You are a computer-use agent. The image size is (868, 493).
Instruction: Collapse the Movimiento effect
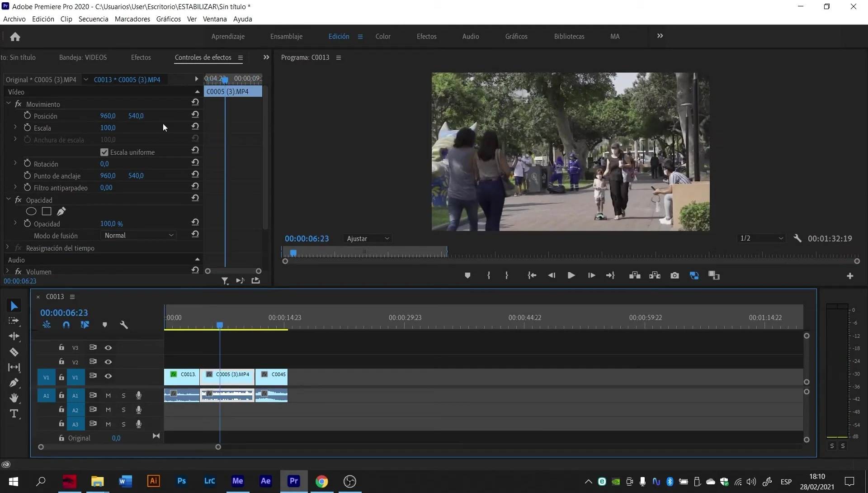8,104
